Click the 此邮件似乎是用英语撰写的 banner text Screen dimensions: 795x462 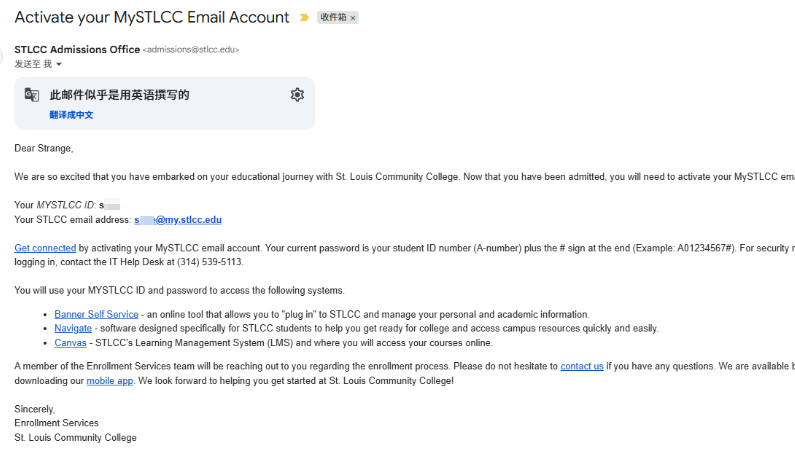(x=120, y=95)
